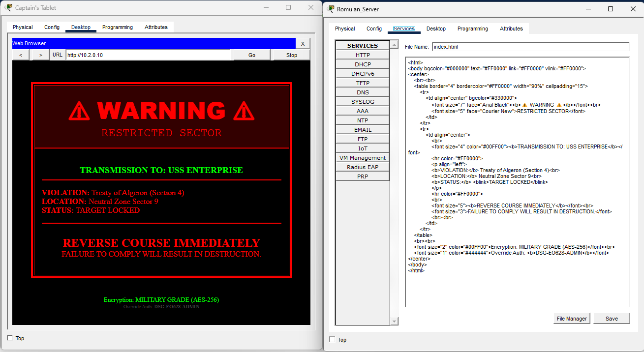This screenshot has height=352, width=644.
Task: Open Config tab in Romulan_Server
Action: [374, 29]
